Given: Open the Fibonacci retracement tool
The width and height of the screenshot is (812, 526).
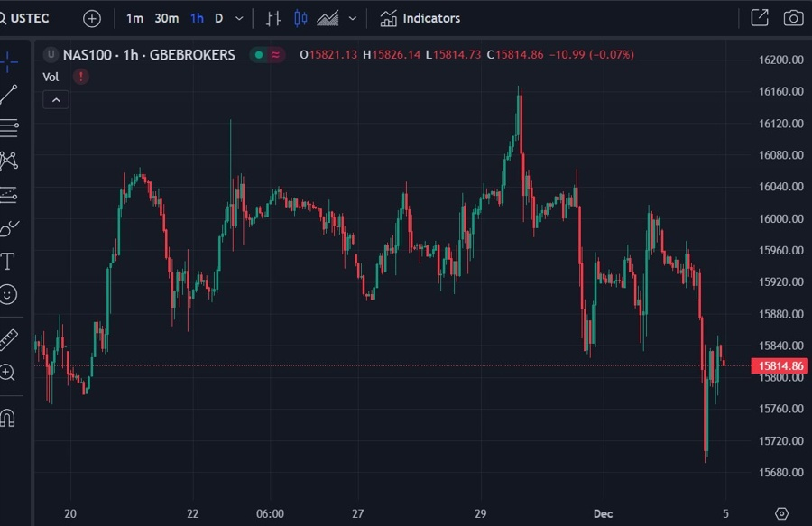Looking at the screenshot, I should (x=9, y=128).
